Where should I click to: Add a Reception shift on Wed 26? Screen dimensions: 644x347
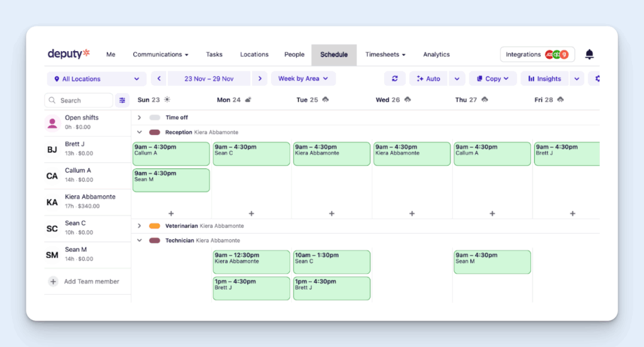pos(412,213)
